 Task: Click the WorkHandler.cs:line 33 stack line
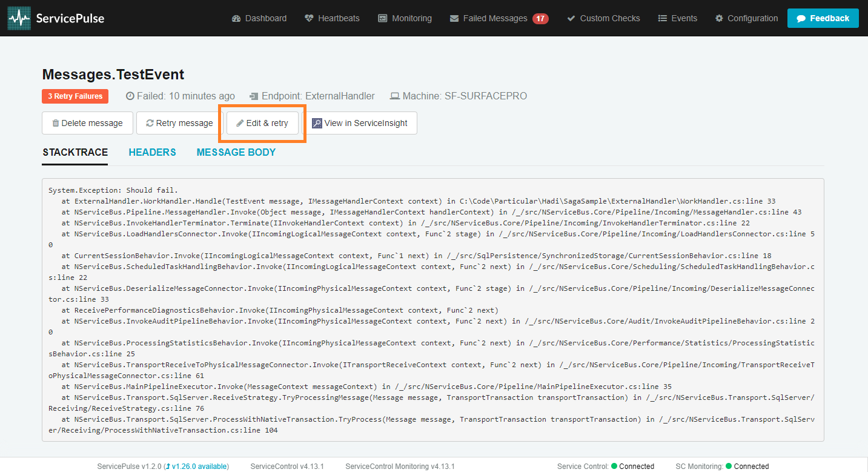[x=419, y=201]
